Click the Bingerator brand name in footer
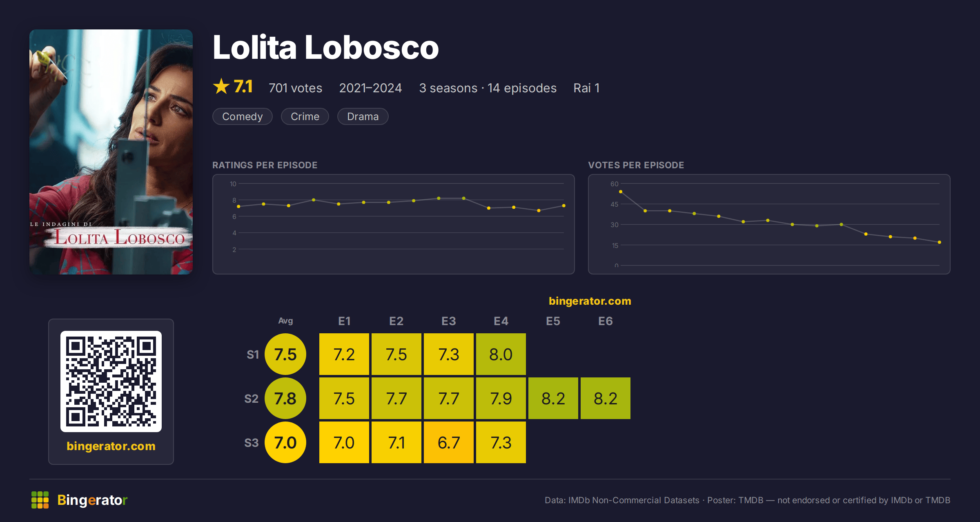 click(x=92, y=500)
